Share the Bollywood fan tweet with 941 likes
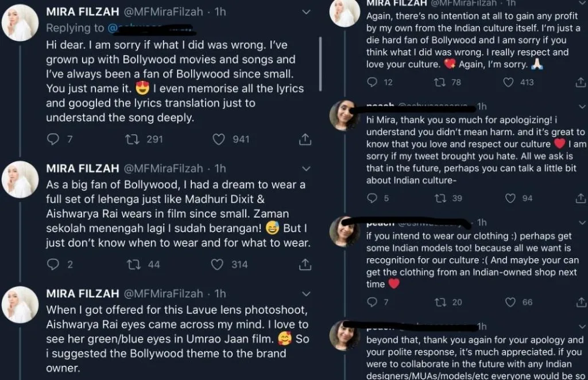The height and width of the screenshot is (380, 588). pos(305,139)
